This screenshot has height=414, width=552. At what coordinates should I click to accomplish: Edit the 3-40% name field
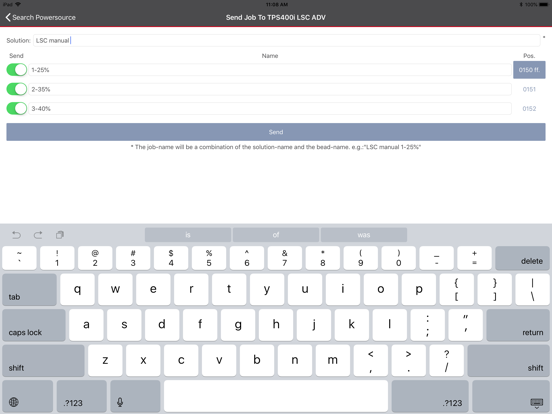coord(270,108)
